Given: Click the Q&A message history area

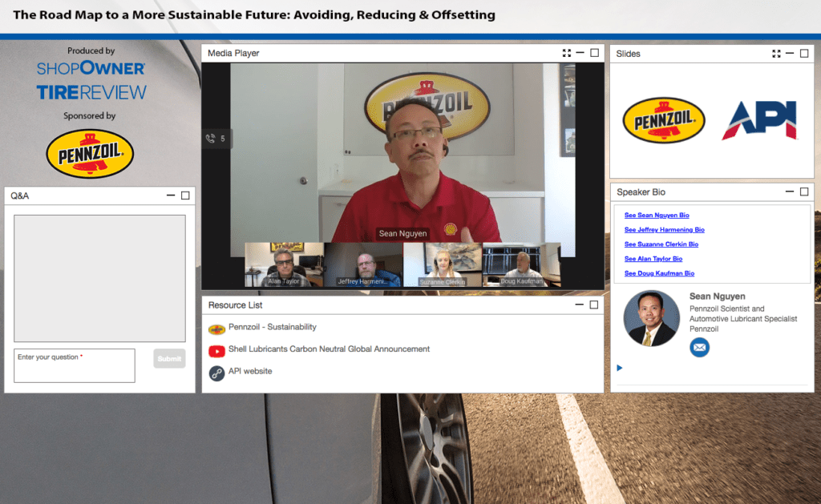Looking at the screenshot, I should point(99,278).
